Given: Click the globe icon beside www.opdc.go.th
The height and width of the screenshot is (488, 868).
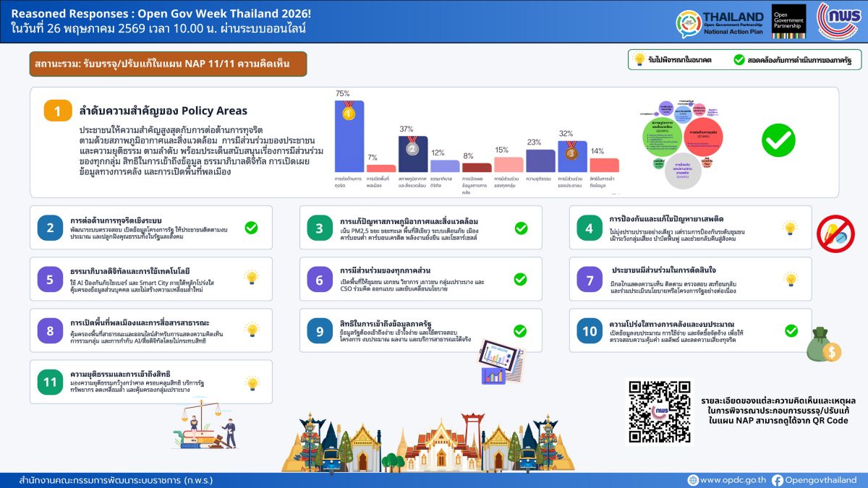Looking at the screenshot, I should tap(693, 479).
